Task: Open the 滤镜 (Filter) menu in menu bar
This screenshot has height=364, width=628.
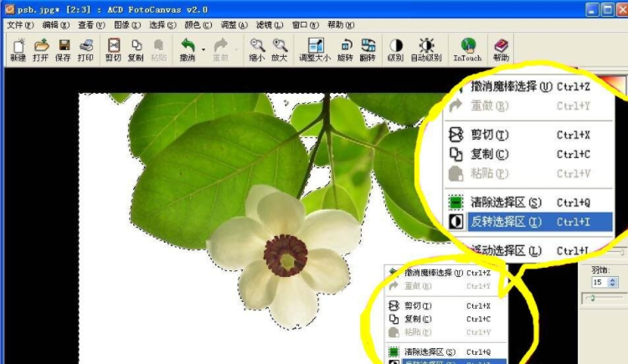Action: pos(268,25)
